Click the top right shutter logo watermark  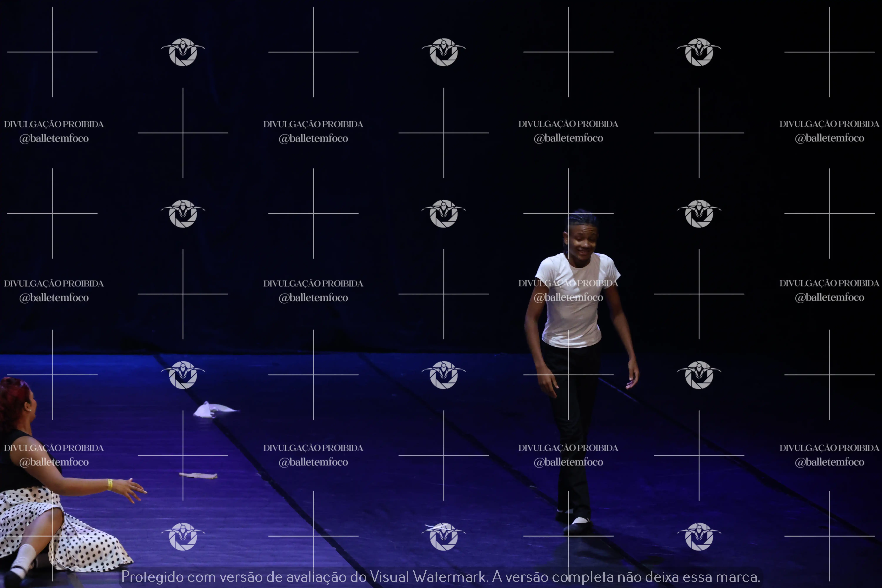coord(699,52)
